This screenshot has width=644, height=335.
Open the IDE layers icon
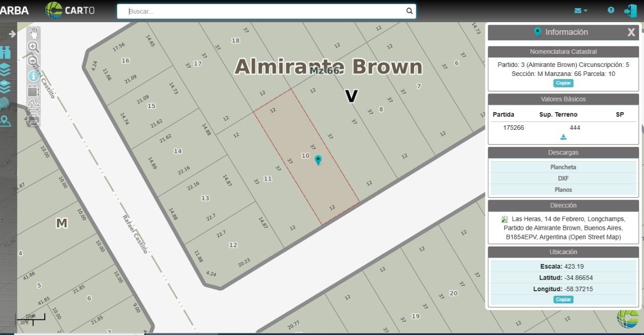pos(5,86)
